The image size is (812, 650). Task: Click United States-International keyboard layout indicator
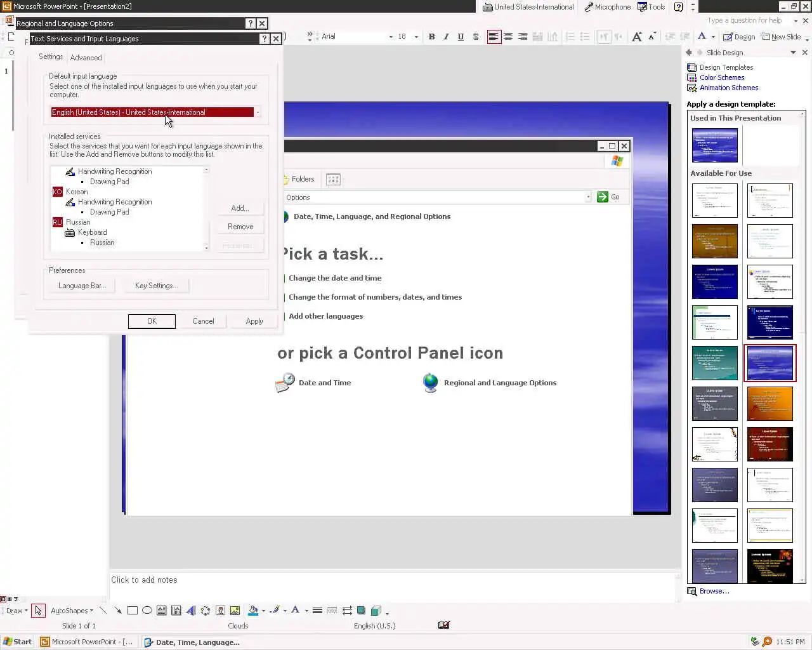528,7
